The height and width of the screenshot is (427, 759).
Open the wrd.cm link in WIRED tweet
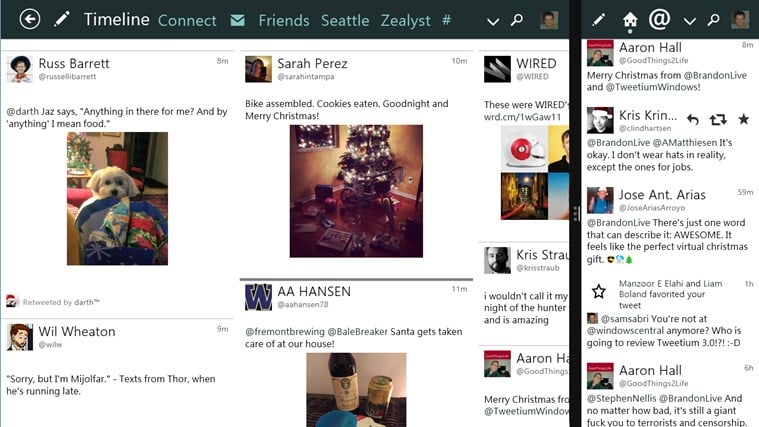522,117
